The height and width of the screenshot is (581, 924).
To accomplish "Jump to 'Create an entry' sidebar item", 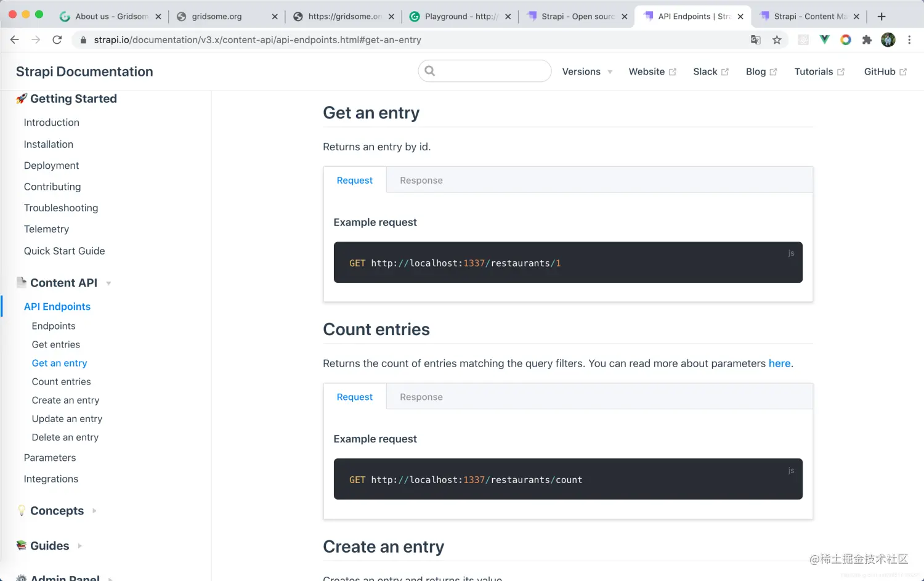I will [x=66, y=400].
